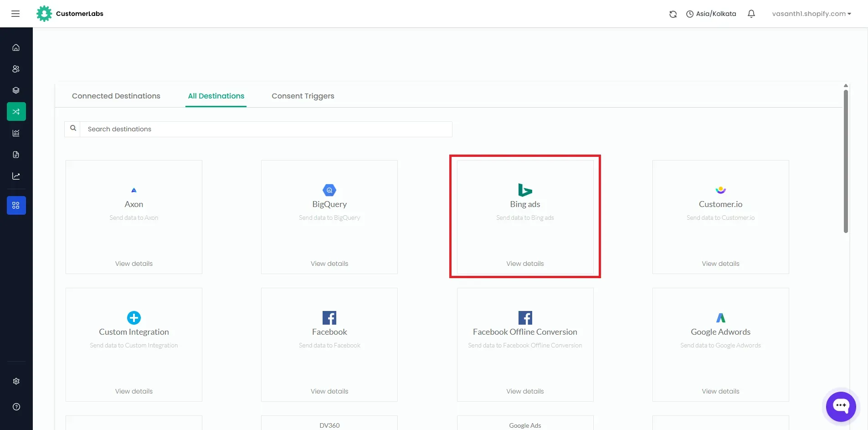Click the Facebook Offline Conversion logo icon

click(x=525, y=318)
